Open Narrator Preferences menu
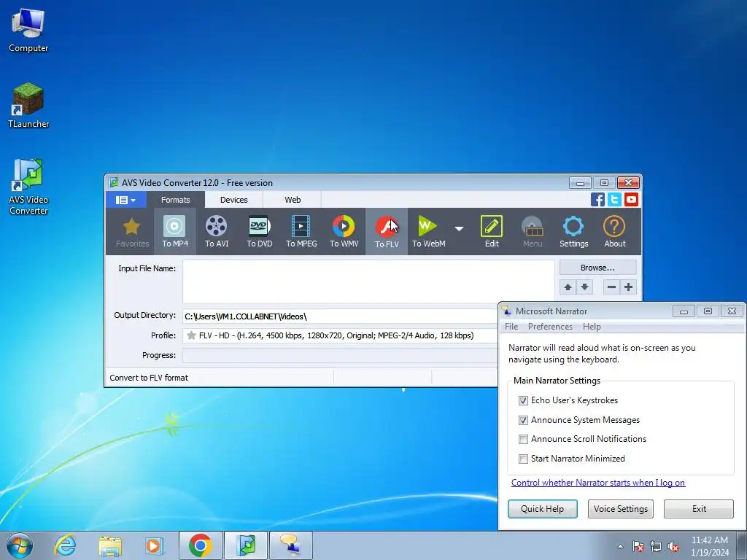 click(550, 327)
